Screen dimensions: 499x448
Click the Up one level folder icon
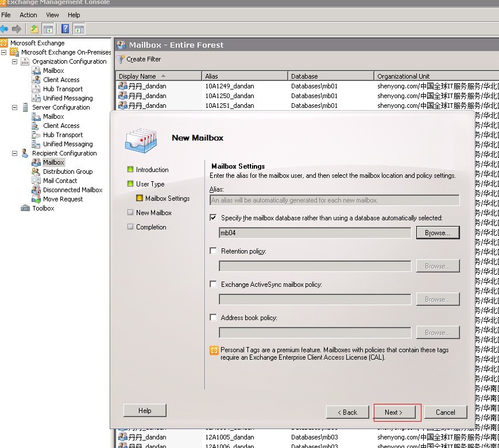tap(34, 29)
